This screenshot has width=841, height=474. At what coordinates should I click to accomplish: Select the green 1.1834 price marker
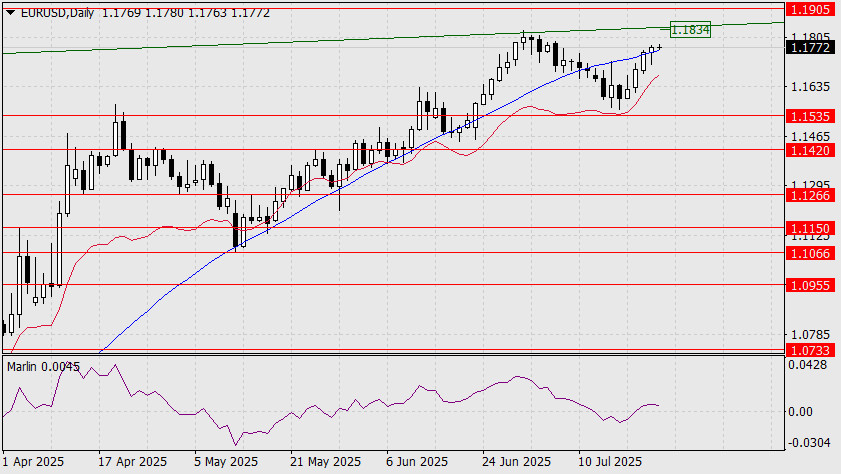690,30
